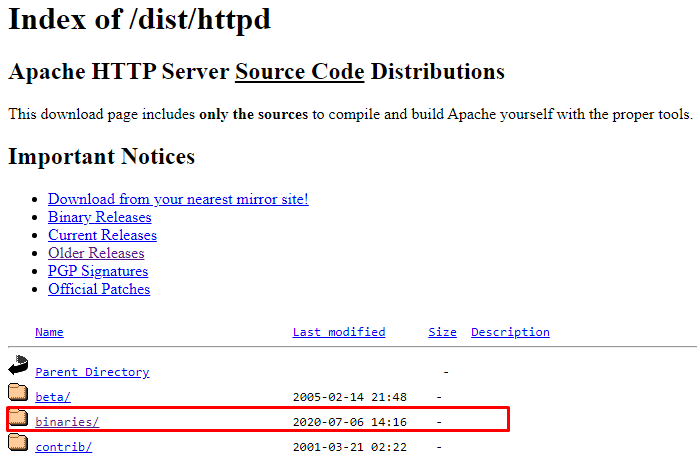Sort listing by Name column
The image size is (697, 458).
click(x=49, y=332)
